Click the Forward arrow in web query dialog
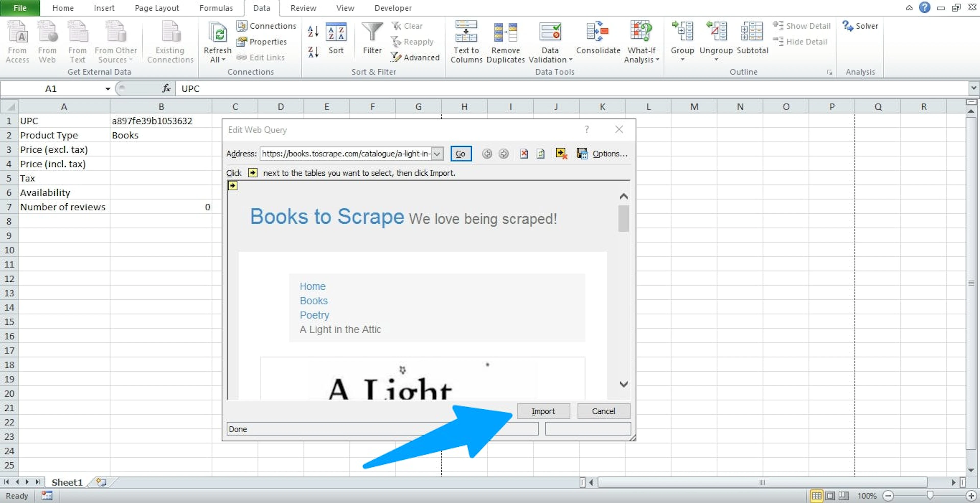980x503 pixels. (x=503, y=154)
